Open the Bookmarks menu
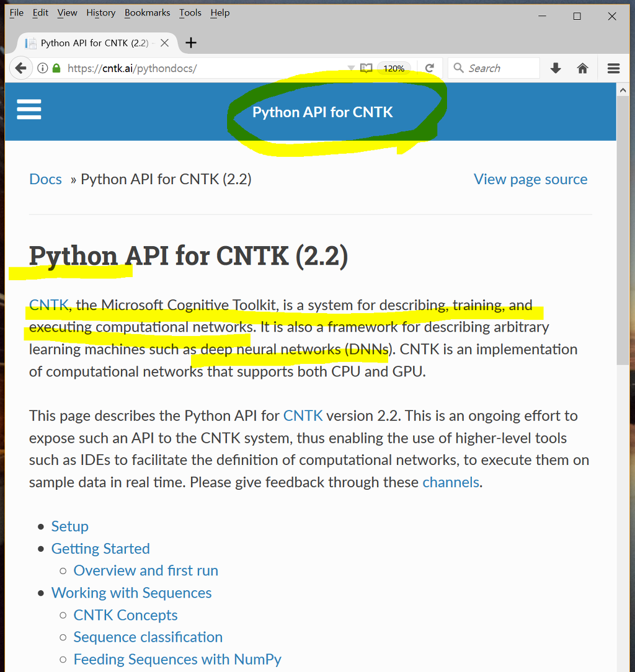This screenshot has height=672, width=635. [x=147, y=13]
